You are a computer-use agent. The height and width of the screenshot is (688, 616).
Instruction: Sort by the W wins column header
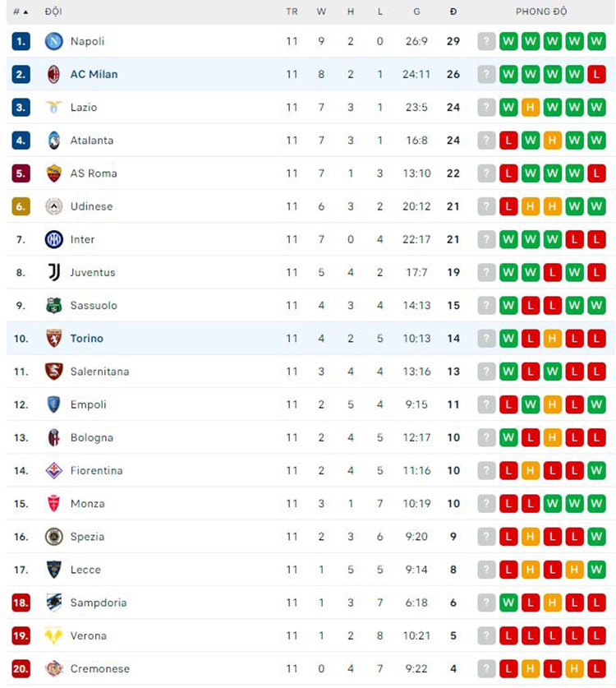click(x=321, y=12)
